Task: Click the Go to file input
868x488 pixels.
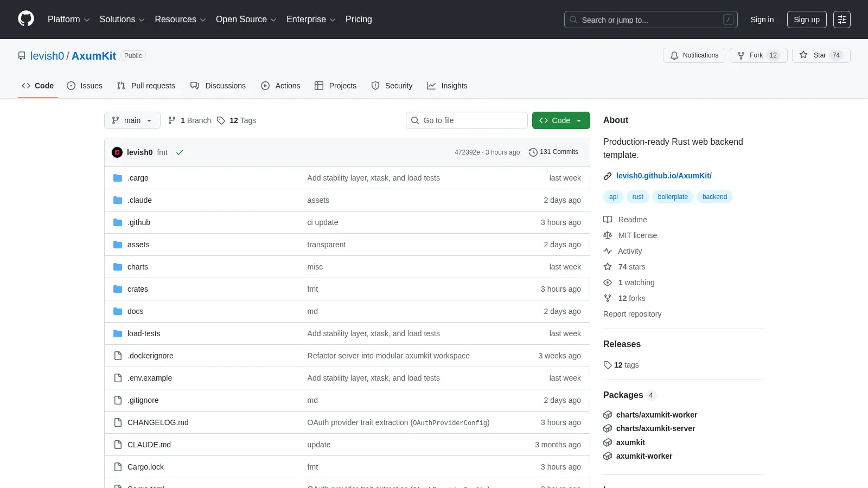Action: pos(467,120)
